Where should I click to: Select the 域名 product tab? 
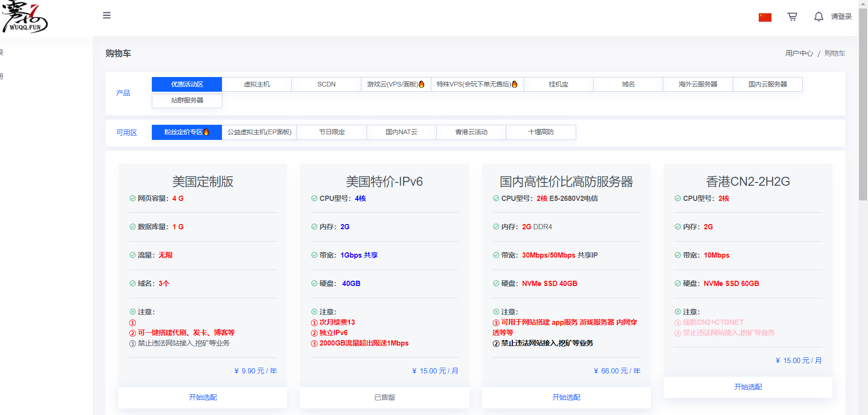point(628,84)
